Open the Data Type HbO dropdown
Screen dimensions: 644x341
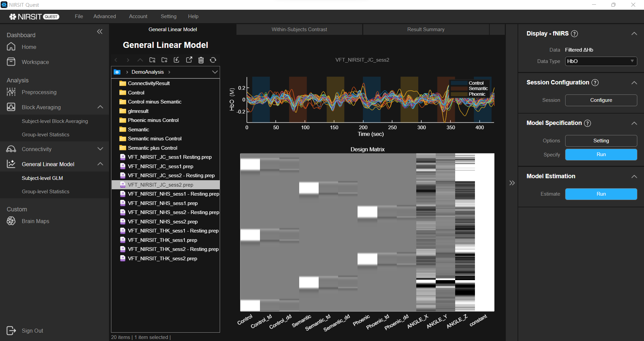coord(601,61)
